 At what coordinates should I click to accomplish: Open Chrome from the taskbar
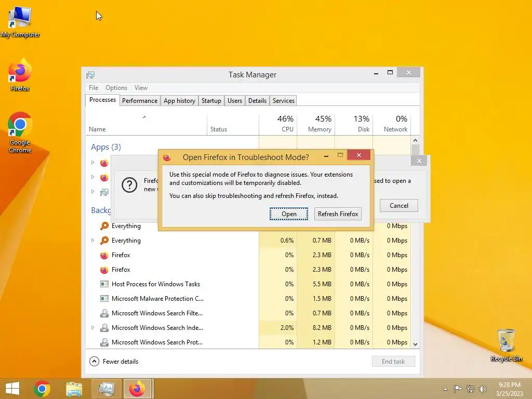(42, 389)
